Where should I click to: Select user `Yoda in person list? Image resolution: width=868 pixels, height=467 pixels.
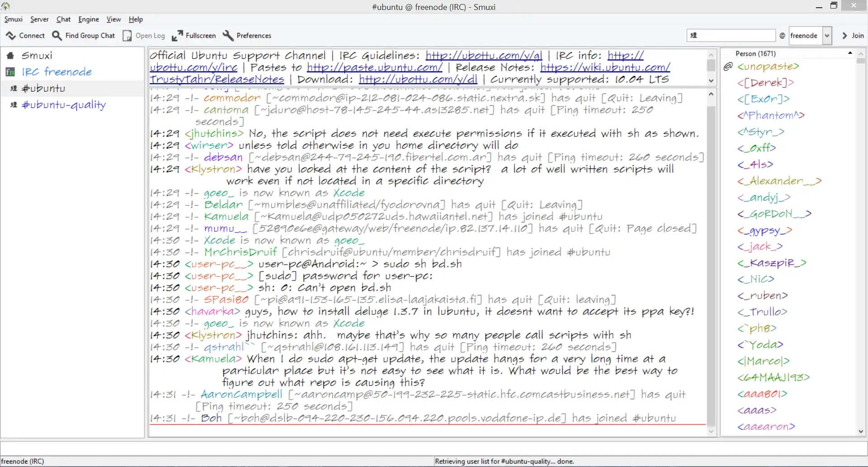760,345
